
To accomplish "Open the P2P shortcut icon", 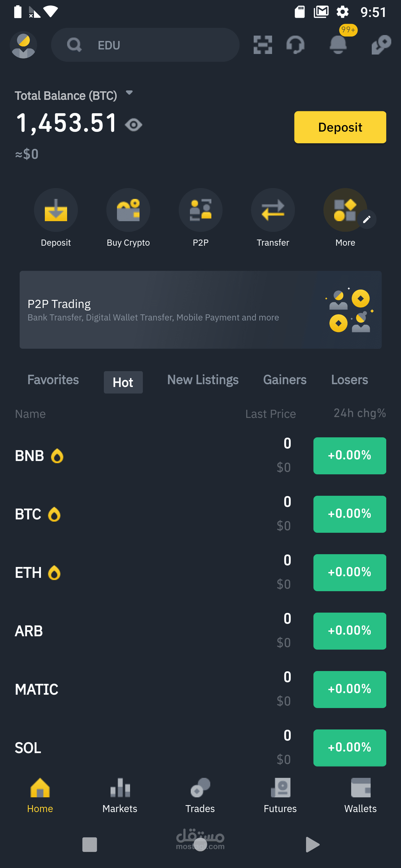I will (x=200, y=210).
